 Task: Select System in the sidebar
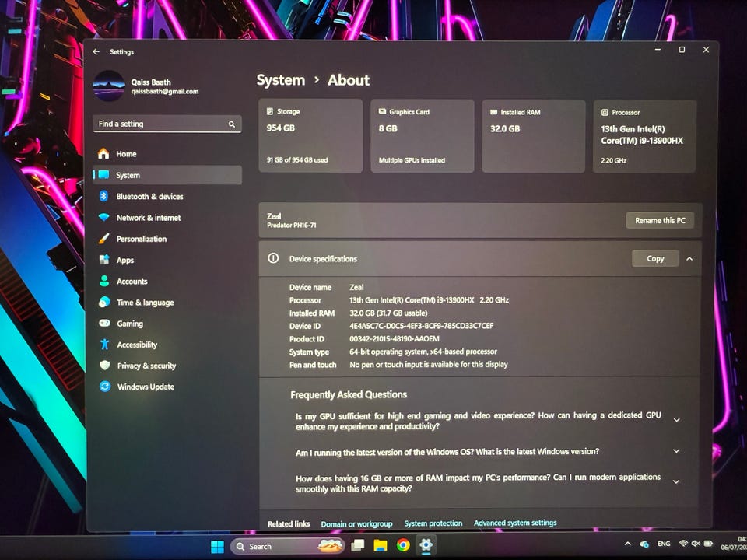pos(167,175)
